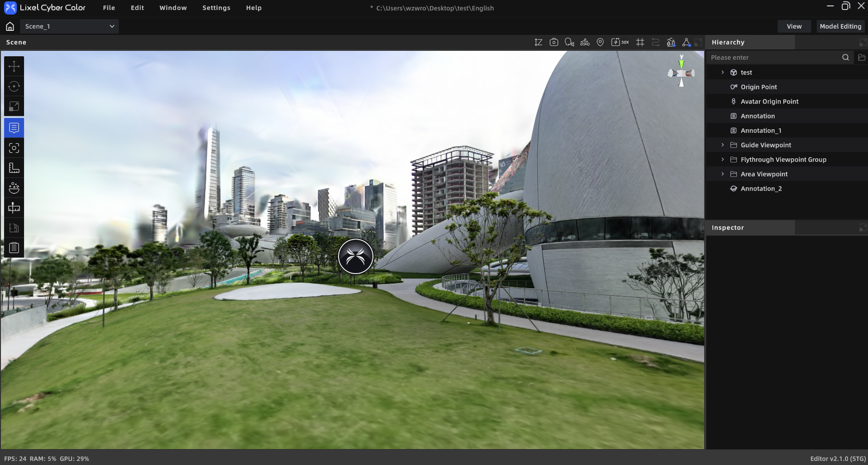Select Avatar Origin Point item
The width and height of the screenshot is (868, 465).
tap(787, 101)
